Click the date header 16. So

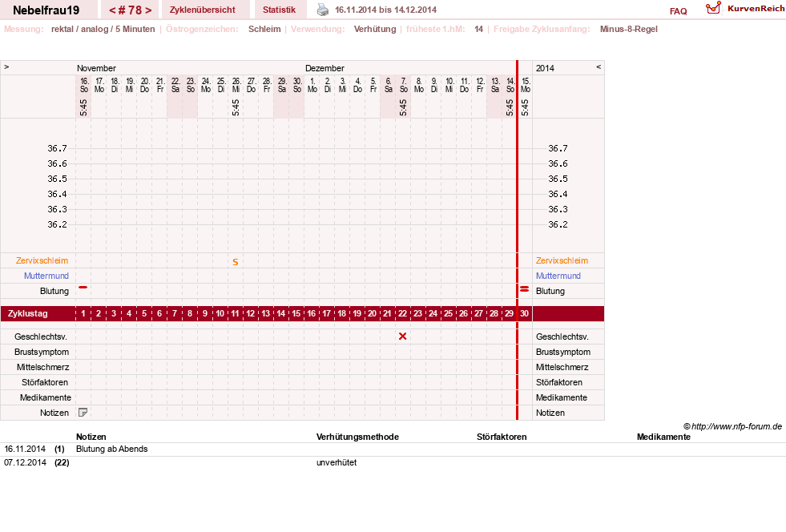pos(84,85)
